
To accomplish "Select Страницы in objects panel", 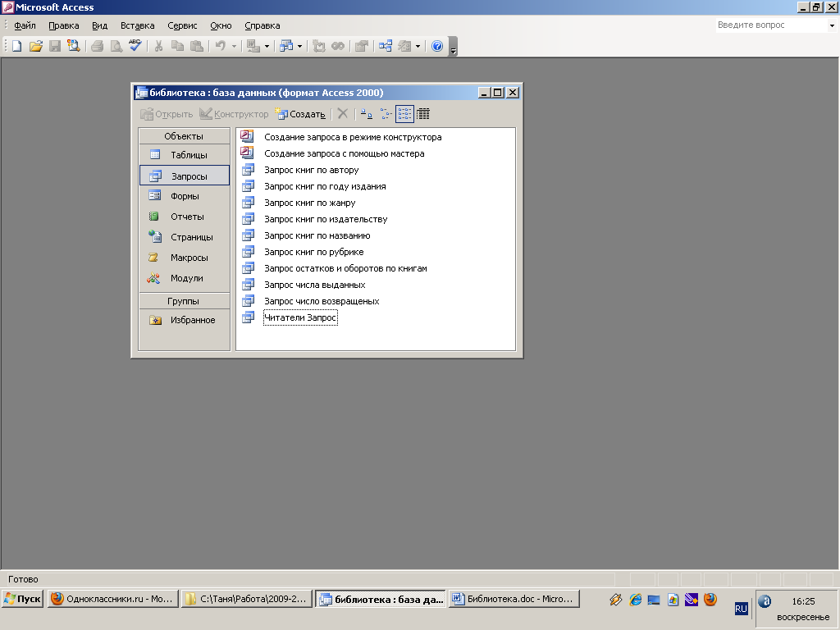I will [x=184, y=237].
